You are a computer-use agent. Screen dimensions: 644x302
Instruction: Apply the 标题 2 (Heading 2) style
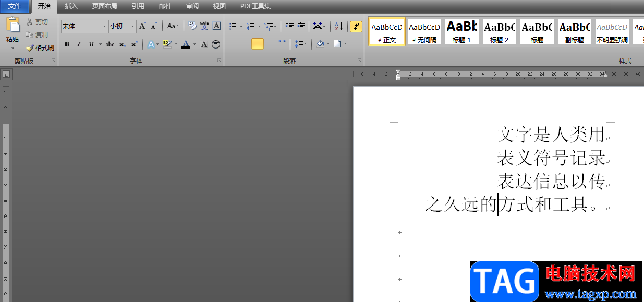pos(499,32)
